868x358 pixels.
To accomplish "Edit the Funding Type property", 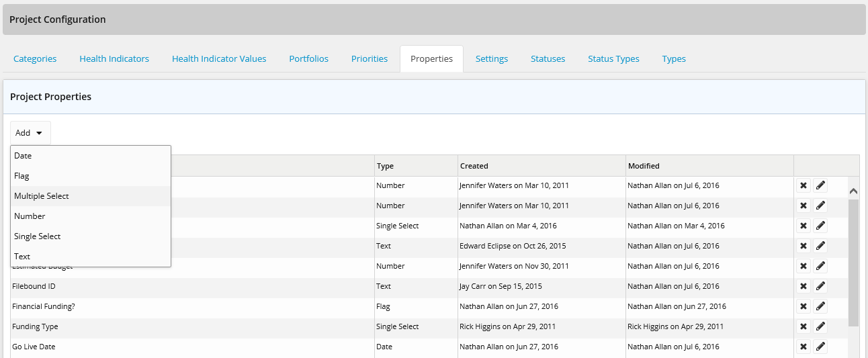I will point(820,326).
